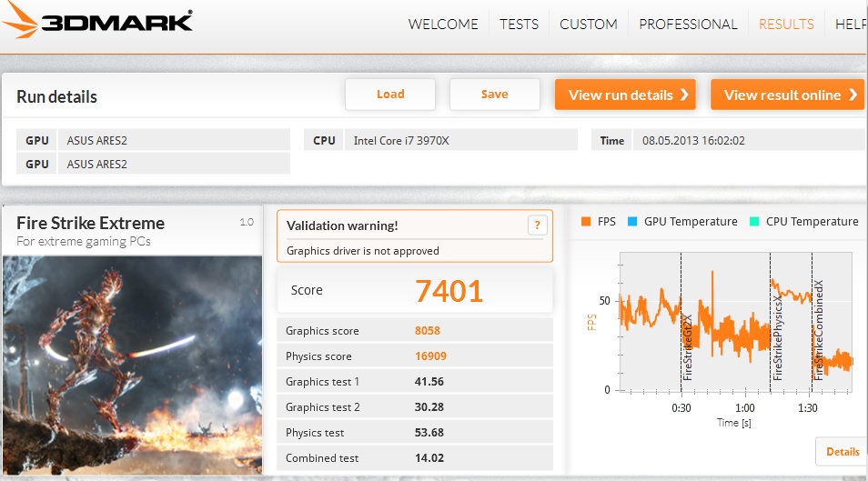This screenshot has height=481, width=868.
Task: Click the CPU Temperature legend label
Action: click(x=812, y=221)
